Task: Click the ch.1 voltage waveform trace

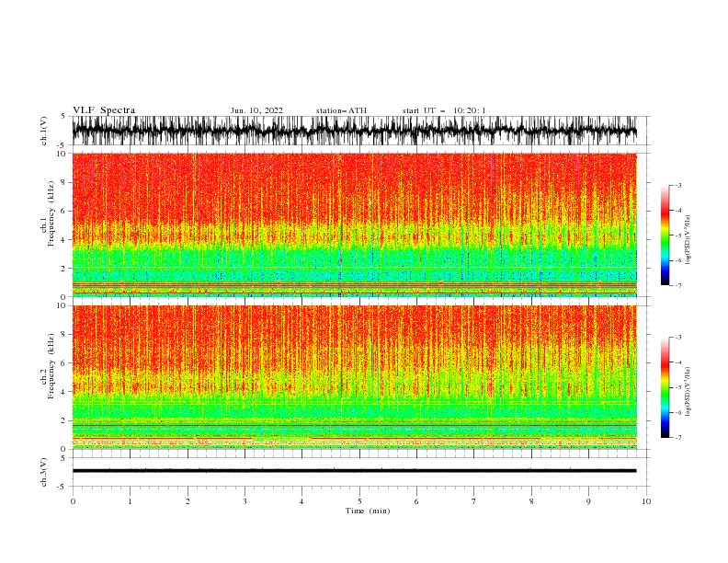Action: click(x=354, y=131)
